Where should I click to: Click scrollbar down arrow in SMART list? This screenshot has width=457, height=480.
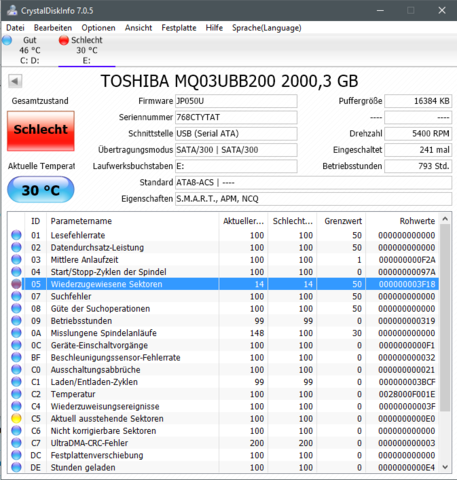pos(445,467)
